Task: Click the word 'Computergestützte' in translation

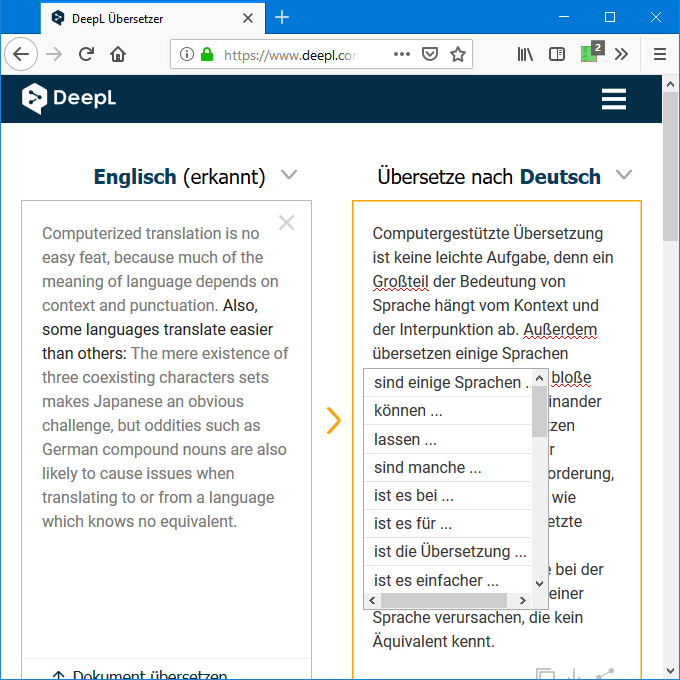Action: click(x=441, y=234)
